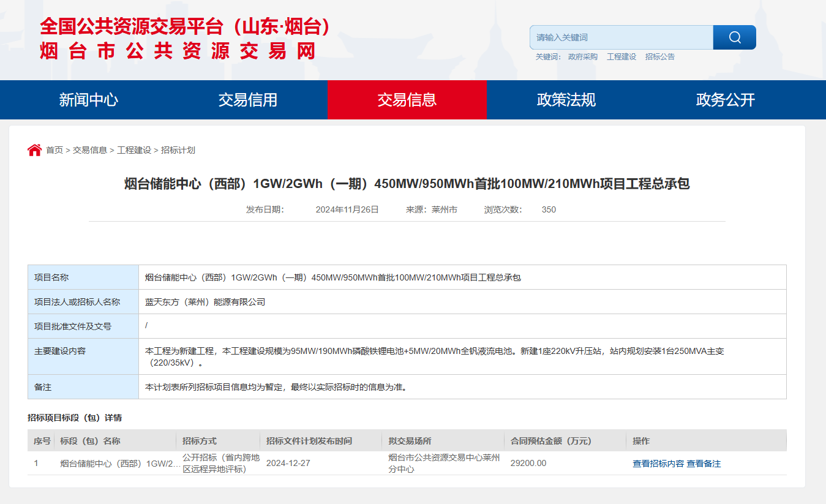Click the 招标项目标段（包）详情 section heading

tap(75, 418)
